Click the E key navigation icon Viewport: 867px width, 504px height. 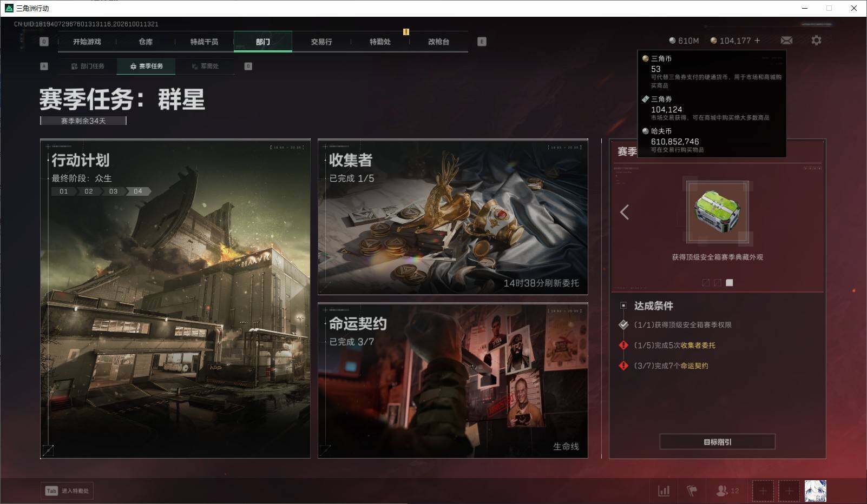[482, 42]
